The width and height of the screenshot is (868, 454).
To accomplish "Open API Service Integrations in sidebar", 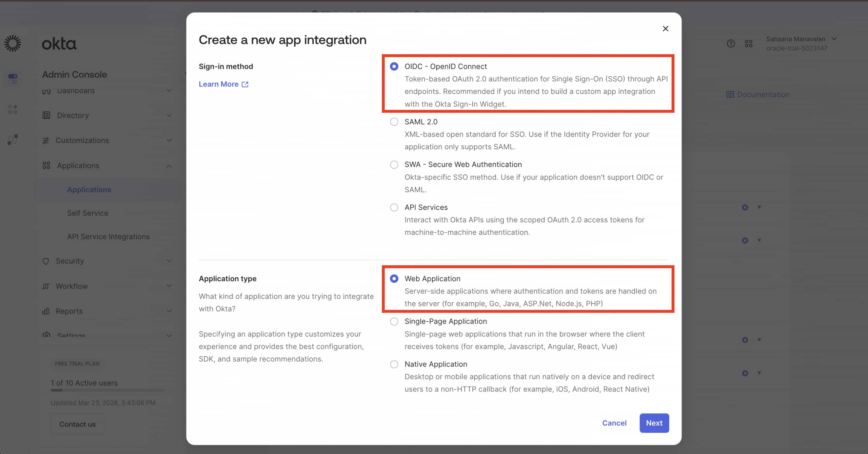I will tap(108, 237).
